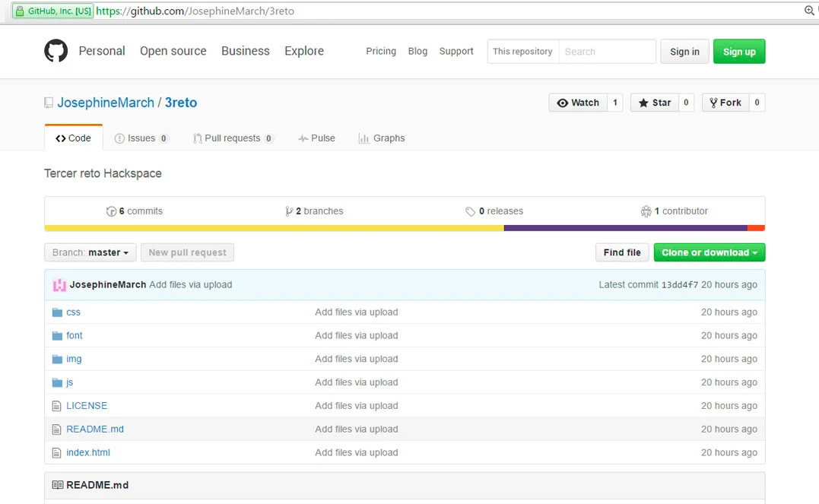Viewport: 819px width, 504px height.
Task: Click the branches git icon
Action: pos(289,211)
